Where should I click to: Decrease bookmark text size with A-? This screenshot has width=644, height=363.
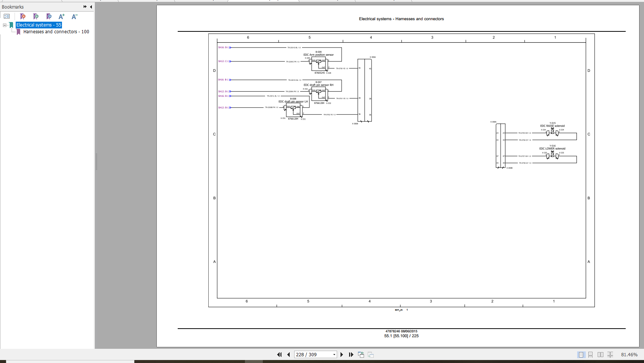click(74, 16)
